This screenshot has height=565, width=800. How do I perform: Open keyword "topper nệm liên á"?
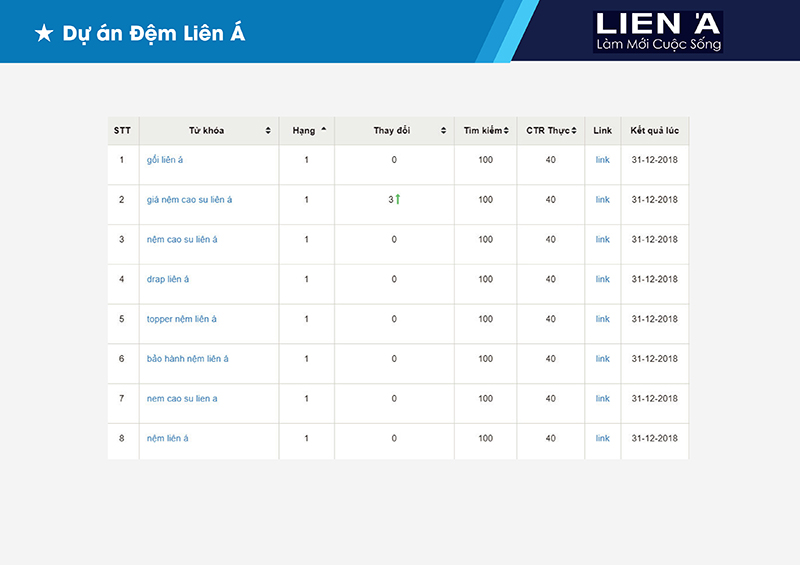click(x=181, y=319)
